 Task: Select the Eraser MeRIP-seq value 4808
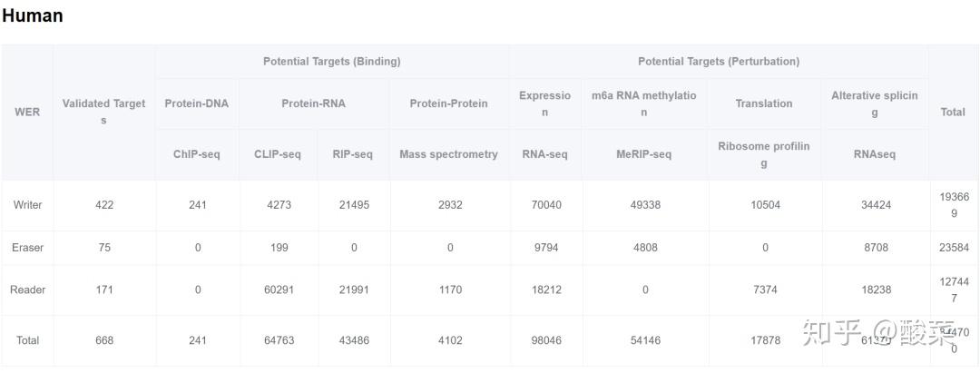tap(644, 248)
